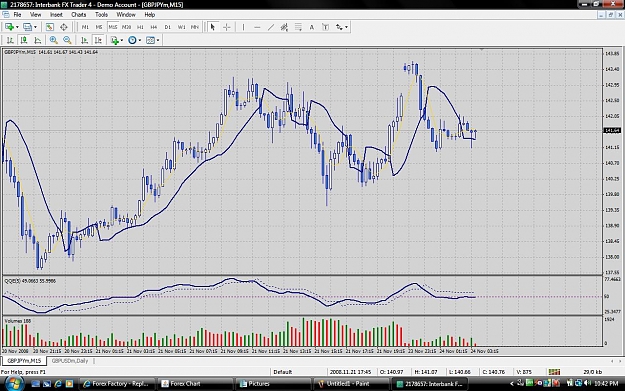Switch to the H1 timeframe
Image resolution: width=625 pixels, height=391 pixels.
pos(140,27)
